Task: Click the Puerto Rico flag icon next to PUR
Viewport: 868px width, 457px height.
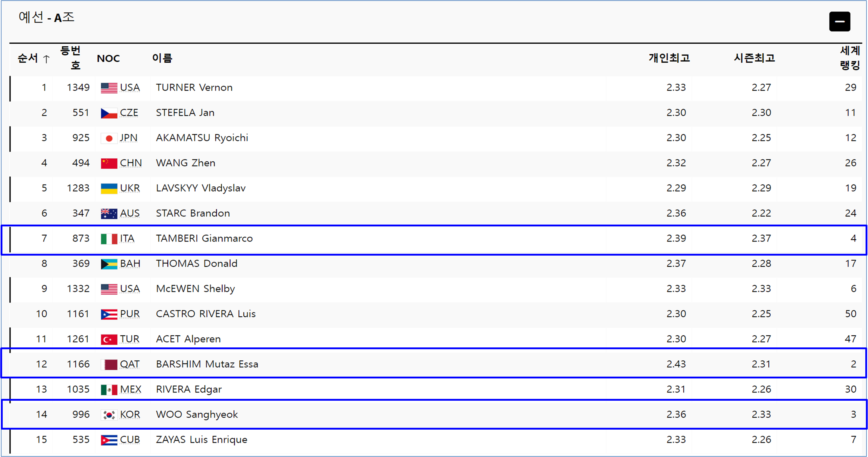Action: coord(109,314)
